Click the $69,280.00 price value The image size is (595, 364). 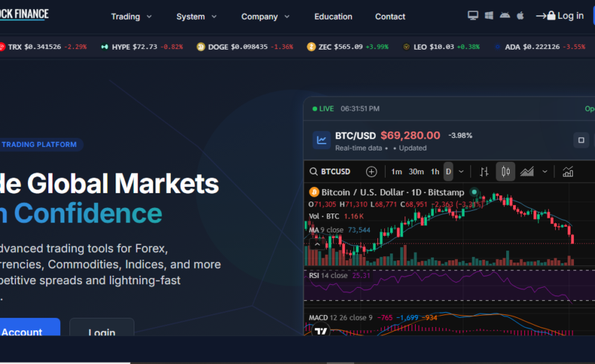410,136
